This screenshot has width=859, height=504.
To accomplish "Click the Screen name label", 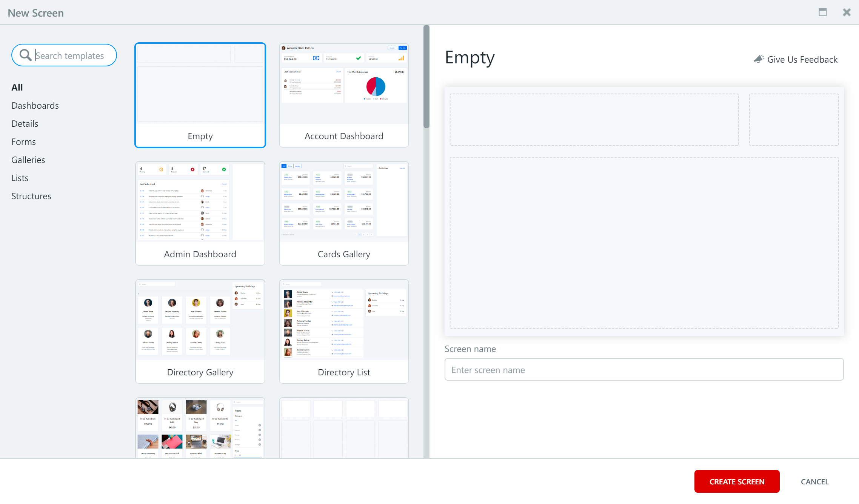I will [470, 349].
